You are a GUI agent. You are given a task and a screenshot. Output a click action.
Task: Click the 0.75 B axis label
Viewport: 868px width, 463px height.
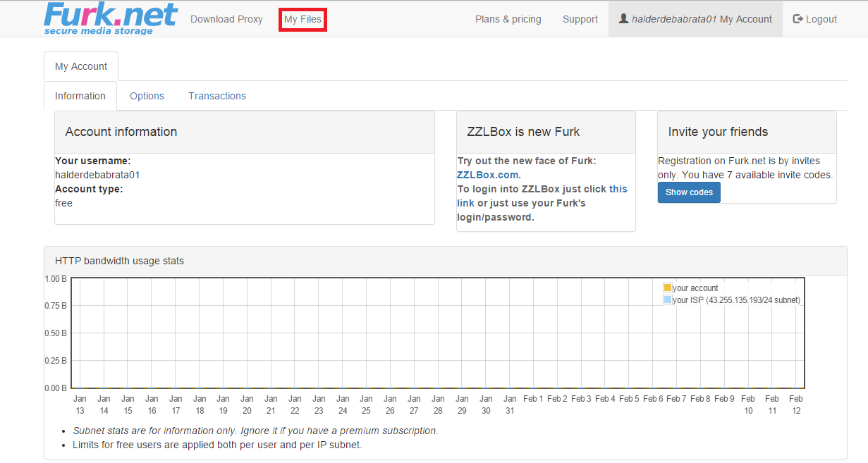[x=56, y=306]
